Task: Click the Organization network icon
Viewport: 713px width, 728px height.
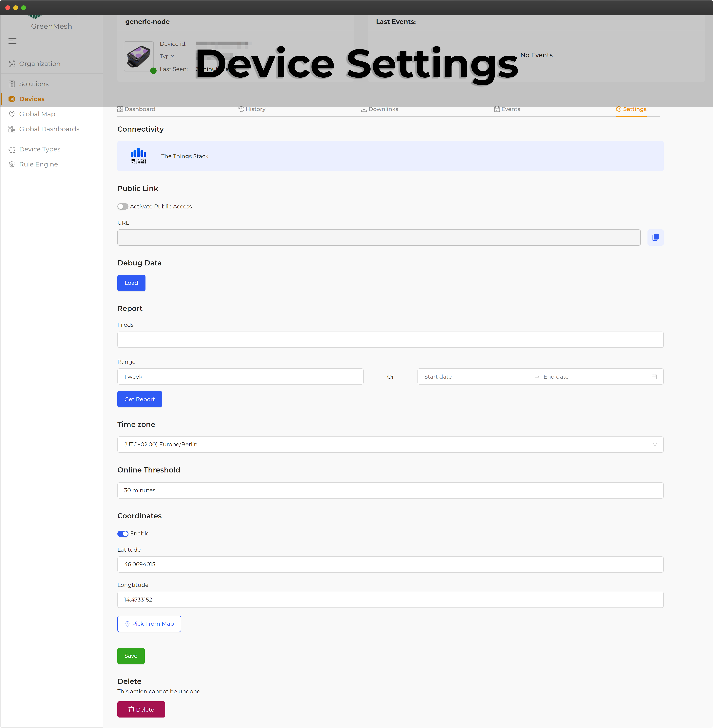Action: pyautogui.click(x=12, y=64)
